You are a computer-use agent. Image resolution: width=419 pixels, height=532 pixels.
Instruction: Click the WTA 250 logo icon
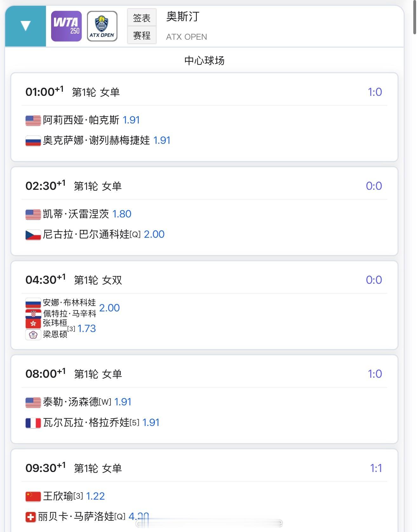[66, 26]
